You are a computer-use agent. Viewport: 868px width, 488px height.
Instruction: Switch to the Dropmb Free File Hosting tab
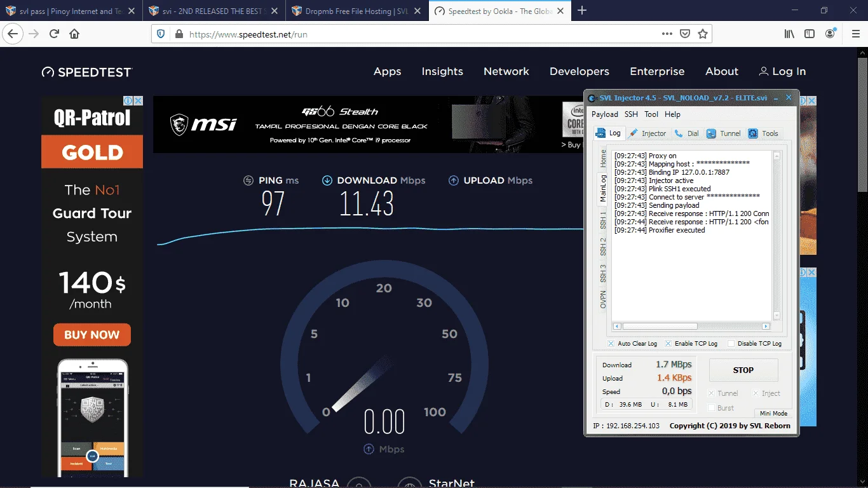pos(358,11)
